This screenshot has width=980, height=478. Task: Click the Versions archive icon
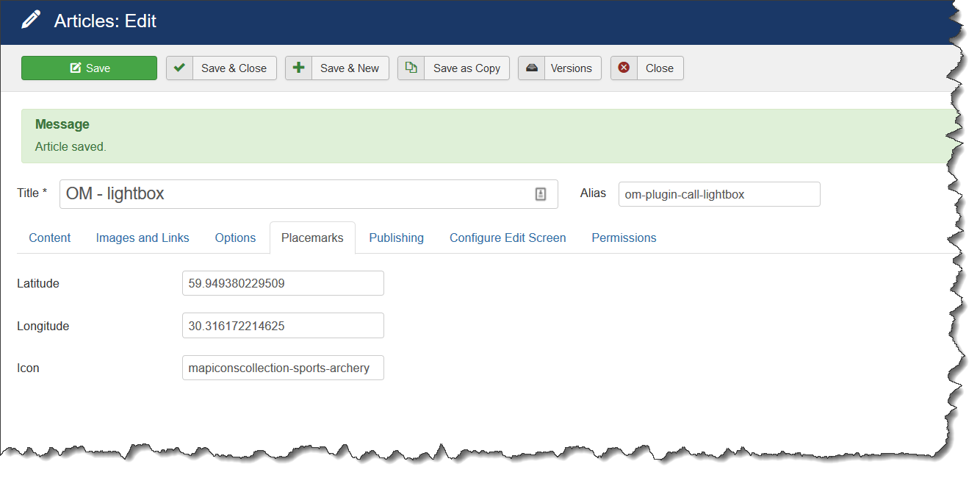tap(532, 68)
